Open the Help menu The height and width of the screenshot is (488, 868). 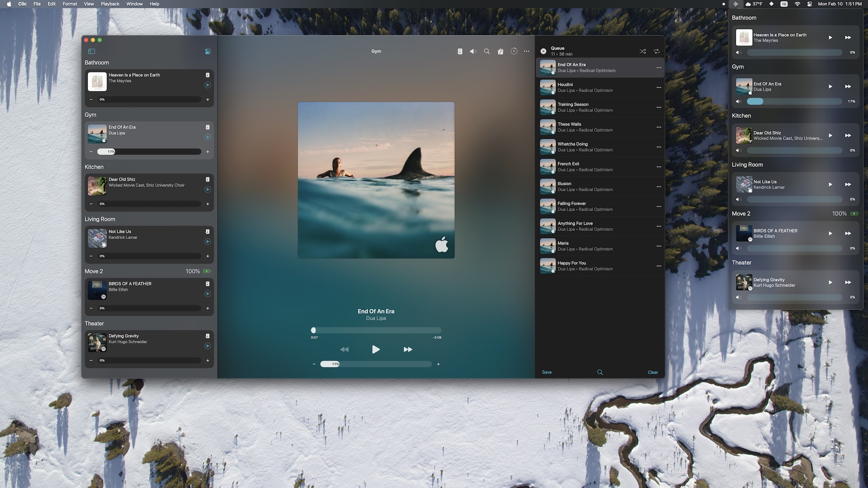tap(154, 4)
